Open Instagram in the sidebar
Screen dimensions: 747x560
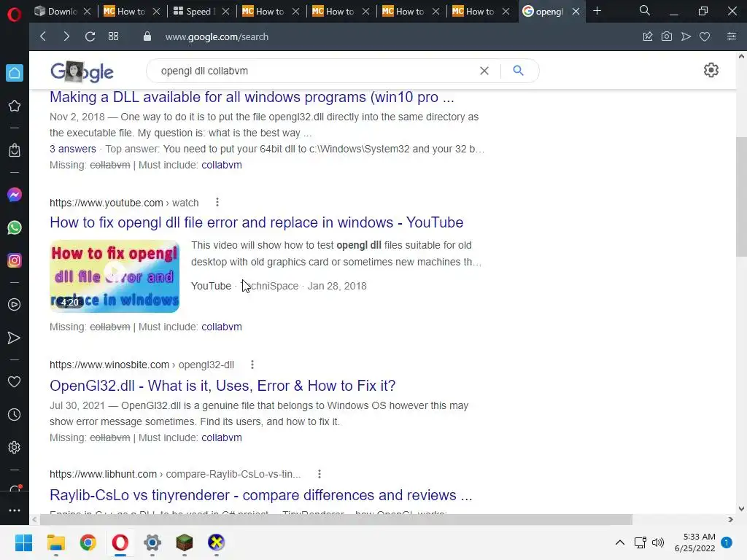[x=15, y=260]
